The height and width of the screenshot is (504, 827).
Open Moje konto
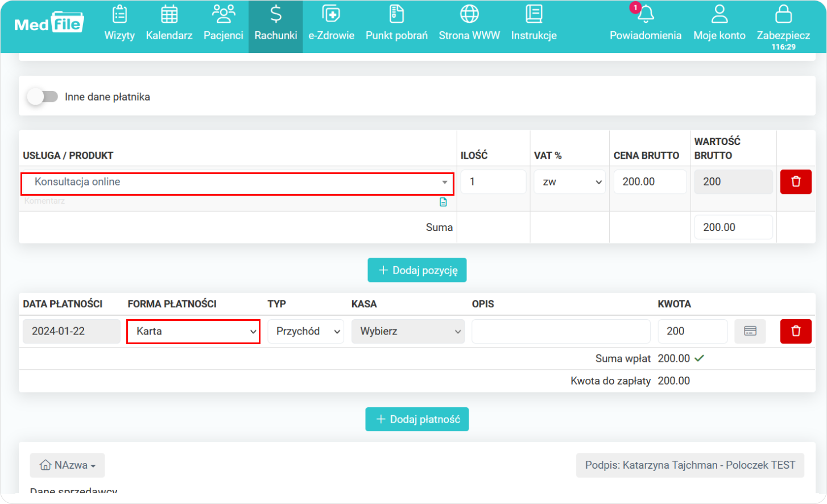[x=719, y=23]
